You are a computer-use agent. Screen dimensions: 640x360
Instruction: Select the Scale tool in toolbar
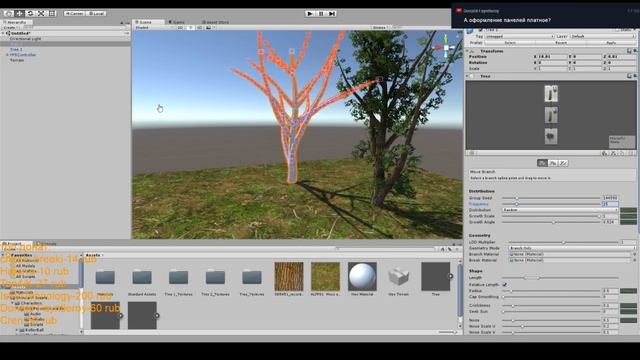tap(41, 13)
